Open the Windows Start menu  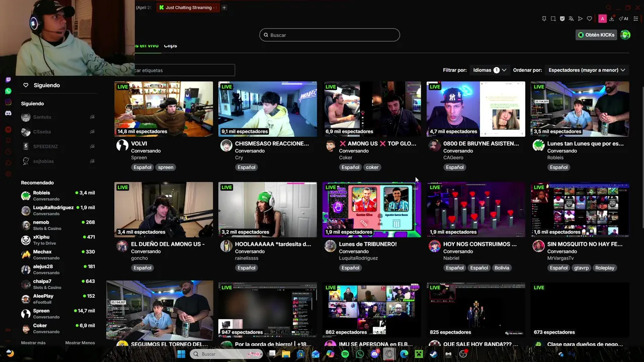click(x=181, y=354)
